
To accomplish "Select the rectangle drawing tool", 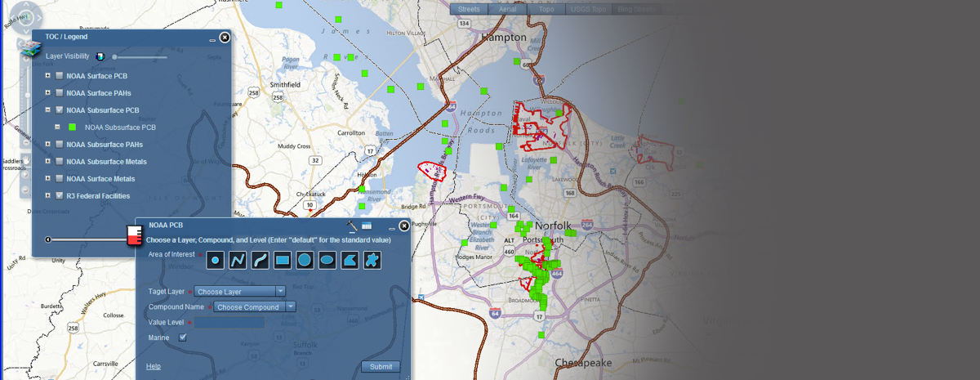I will click(282, 261).
